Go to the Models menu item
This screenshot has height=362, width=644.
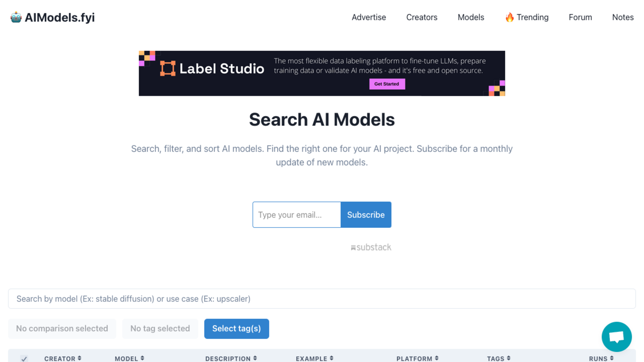[x=471, y=17]
